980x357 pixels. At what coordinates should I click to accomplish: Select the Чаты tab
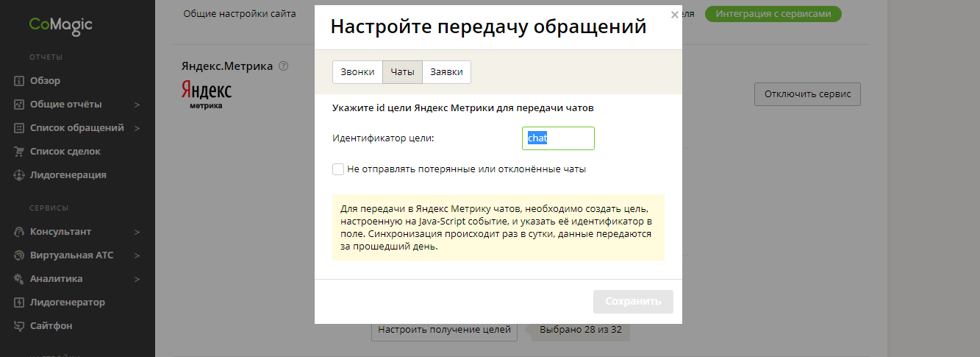pyautogui.click(x=402, y=72)
